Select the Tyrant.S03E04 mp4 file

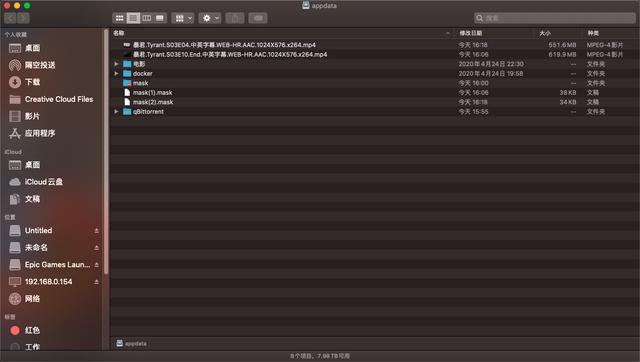pos(224,45)
